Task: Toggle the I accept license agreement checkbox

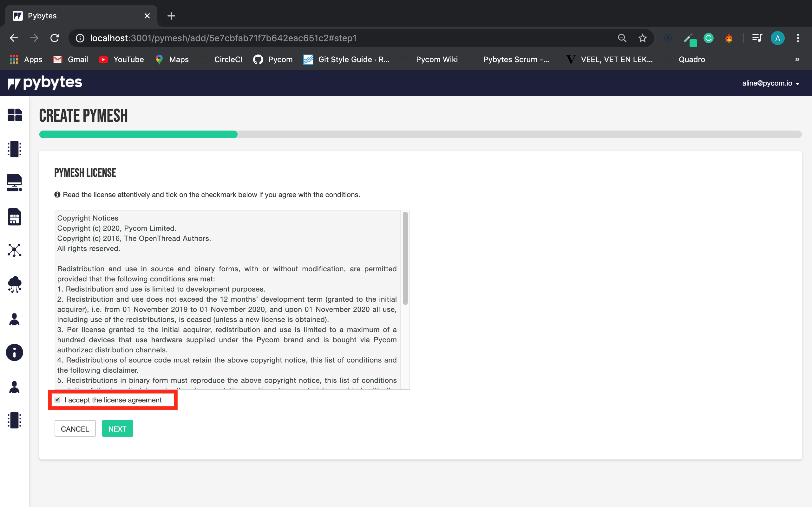Action: pyautogui.click(x=57, y=400)
